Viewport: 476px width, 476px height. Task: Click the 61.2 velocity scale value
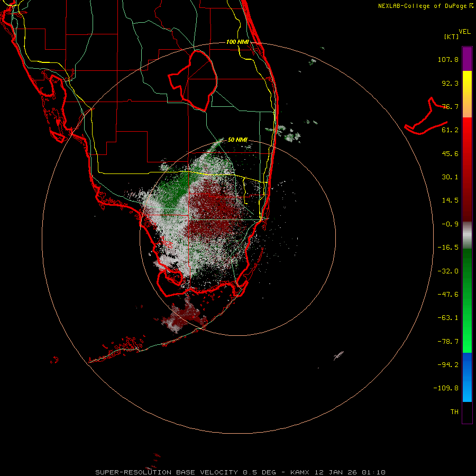pyautogui.click(x=450, y=130)
